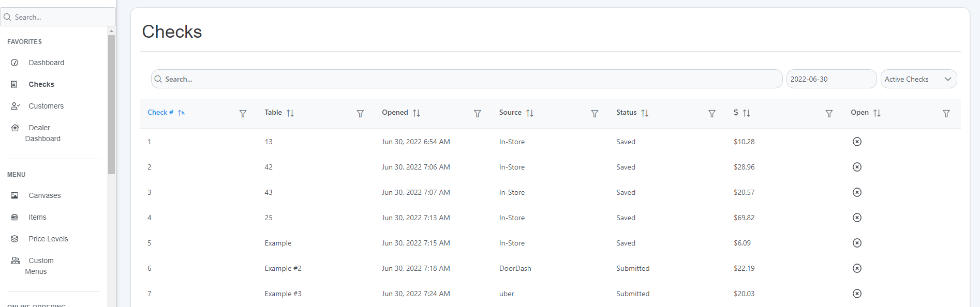Open filter for the Status column
The height and width of the screenshot is (307, 980).
(711, 114)
